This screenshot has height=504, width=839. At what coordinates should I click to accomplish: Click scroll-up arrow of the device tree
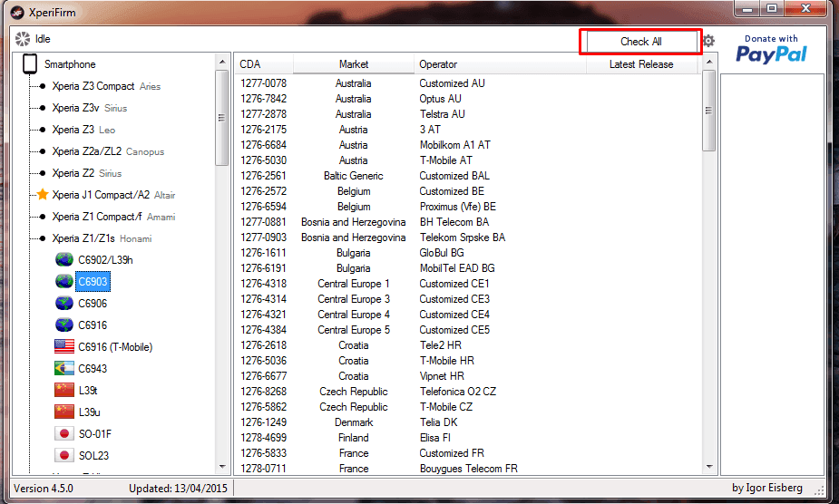coord(222,62)
